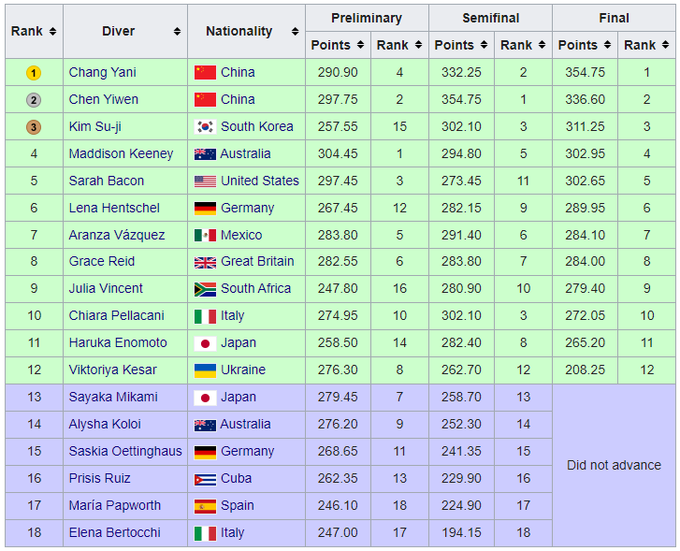Viewport: 680px width, 551px height.
Task: Click the silver medal icon beside Chen Yiwen
Action: (x=33, y=100)
